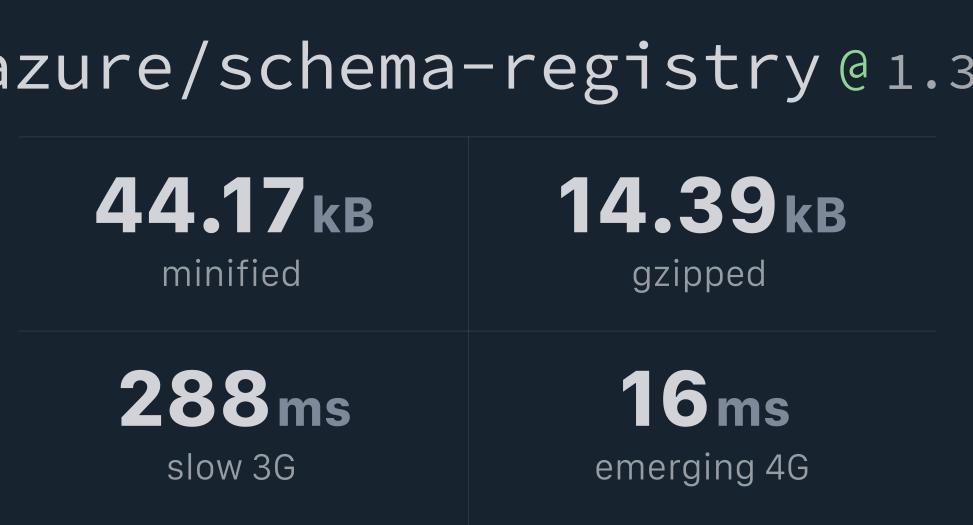Click the horizontal divider above slow 3G stat
This screenshot has width=973, height=525.
click(243, 331)
